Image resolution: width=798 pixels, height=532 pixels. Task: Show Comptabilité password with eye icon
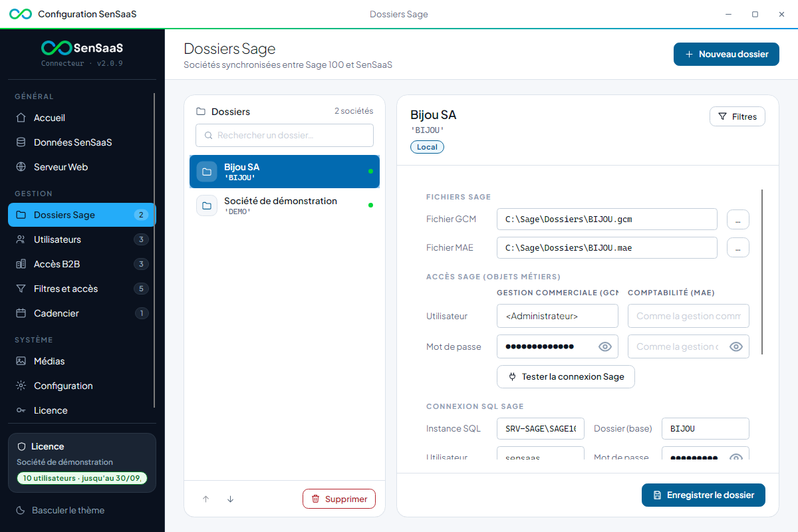click(x=735, y=346)
